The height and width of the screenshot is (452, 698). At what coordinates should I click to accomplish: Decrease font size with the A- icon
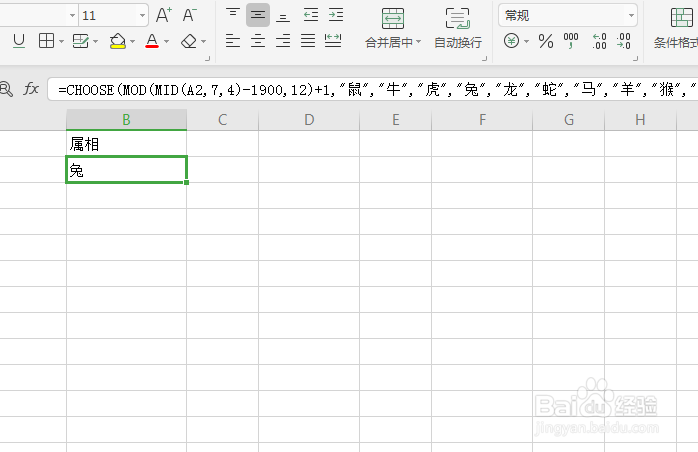tap(190, 15)
